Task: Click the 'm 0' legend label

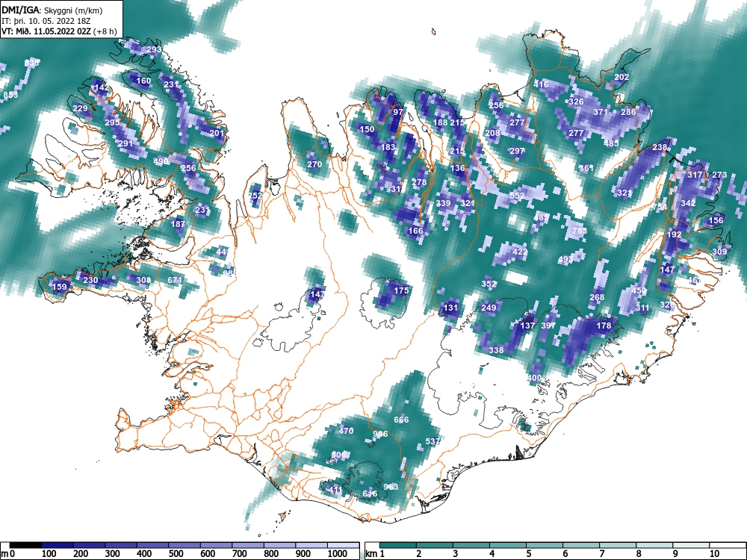Action: 7,554
